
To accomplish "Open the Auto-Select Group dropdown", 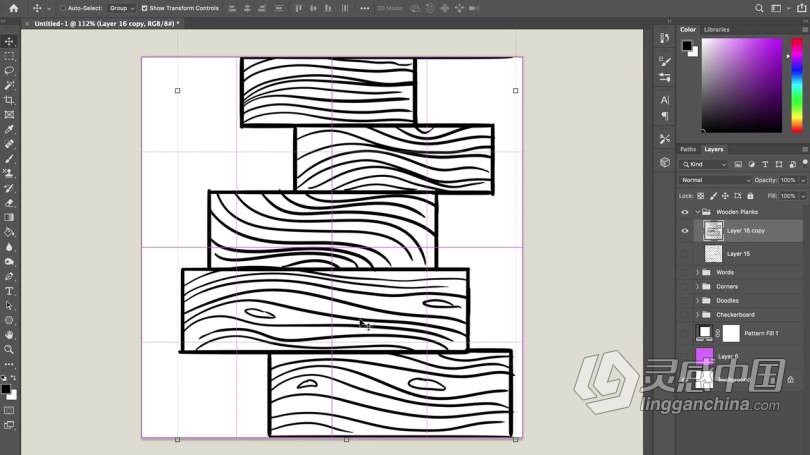I will 122,8.
